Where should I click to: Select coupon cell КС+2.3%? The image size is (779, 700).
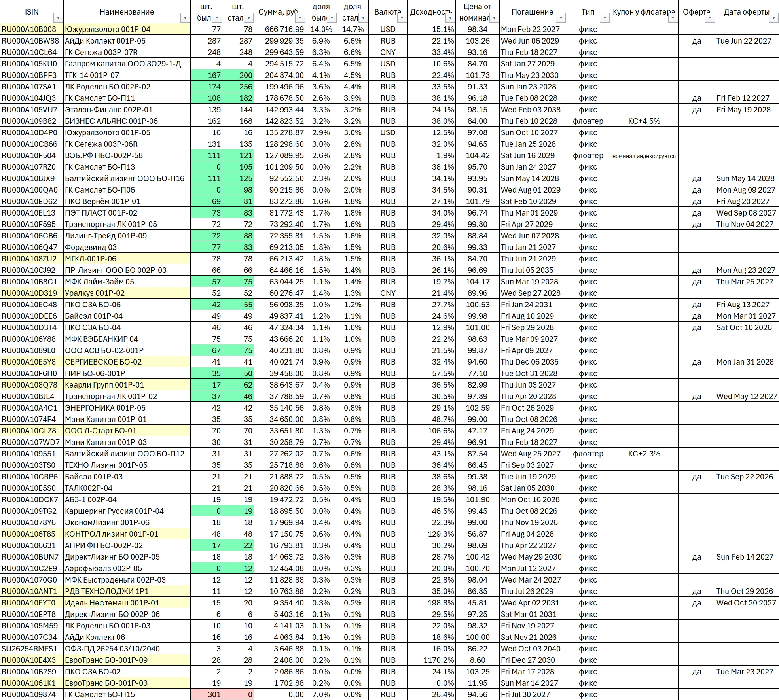point(644,454)
